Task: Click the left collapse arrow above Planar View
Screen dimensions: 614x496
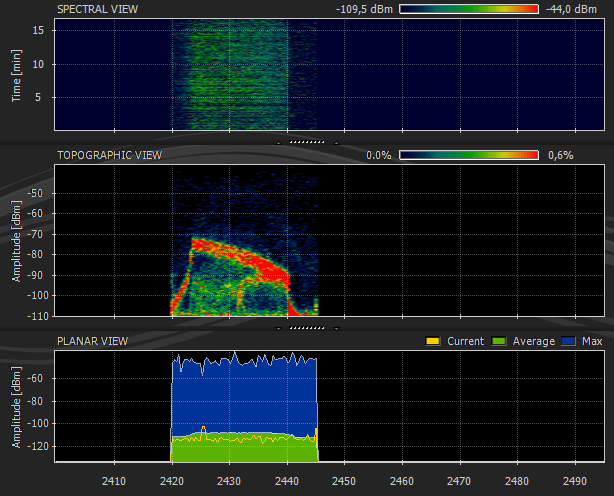Action: pyautogui.click(x=280, y=327)
